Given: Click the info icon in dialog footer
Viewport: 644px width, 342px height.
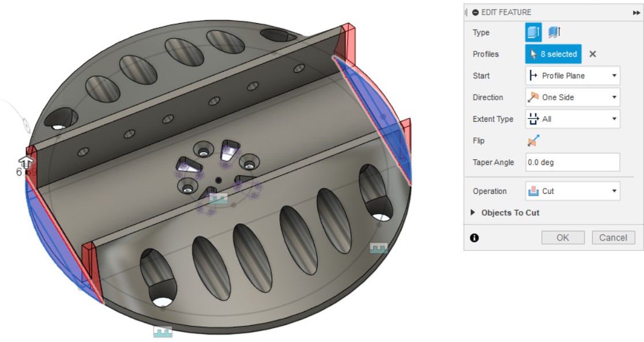Looking at the screenshot, I should [x=474, y=238].
